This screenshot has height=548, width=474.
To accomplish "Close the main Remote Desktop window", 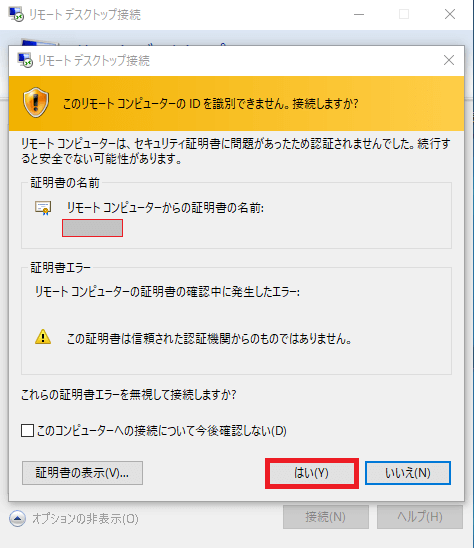I will coord(450,14).
